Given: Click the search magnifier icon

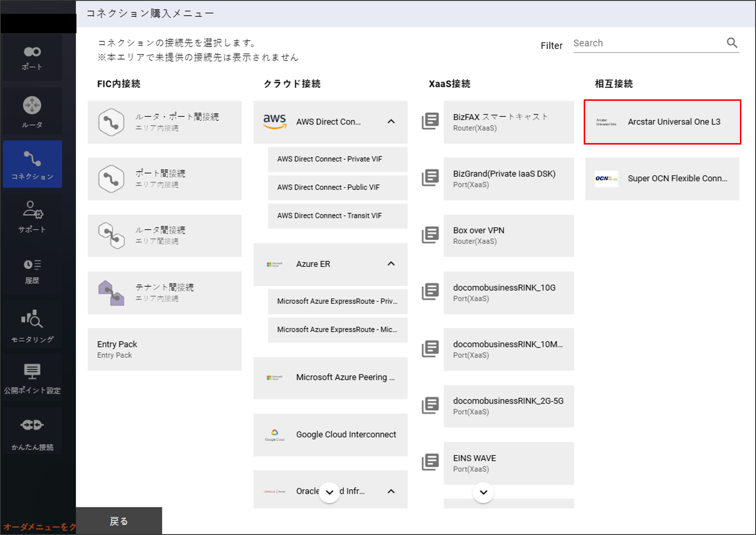Looking at the screenshot, I should coord(732,43).
